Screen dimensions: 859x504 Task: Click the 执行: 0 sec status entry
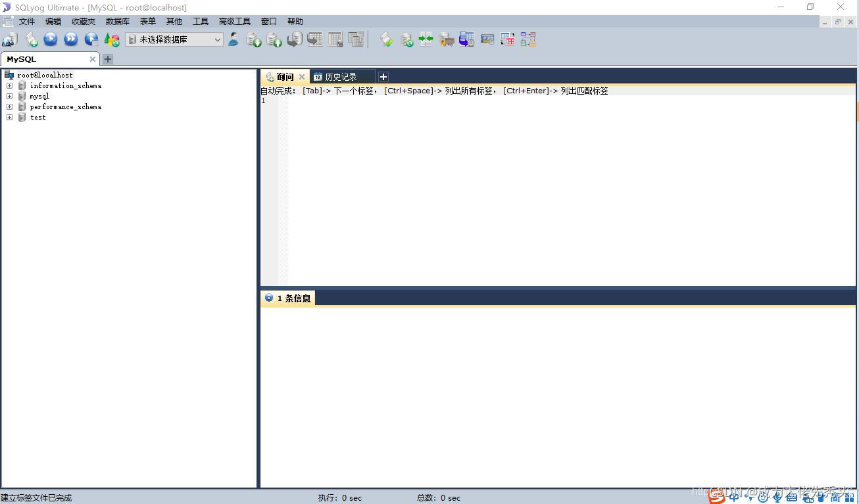click(340, 498)
